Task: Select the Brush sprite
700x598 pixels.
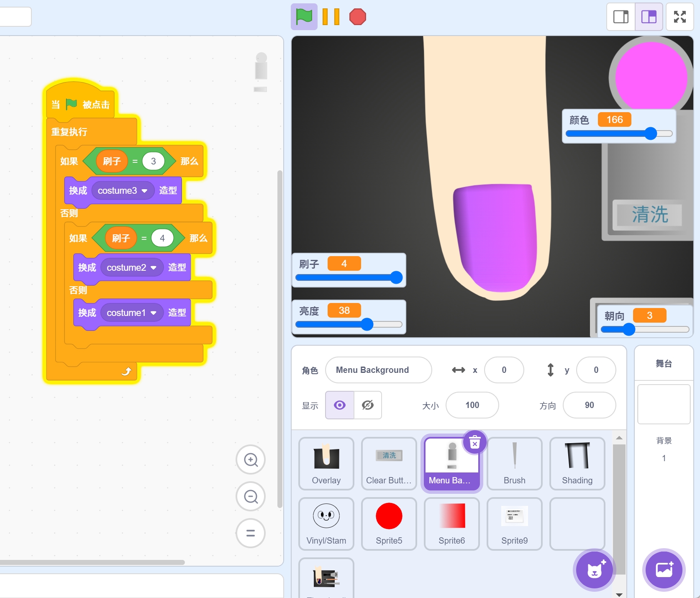Action: click(514, 463)
